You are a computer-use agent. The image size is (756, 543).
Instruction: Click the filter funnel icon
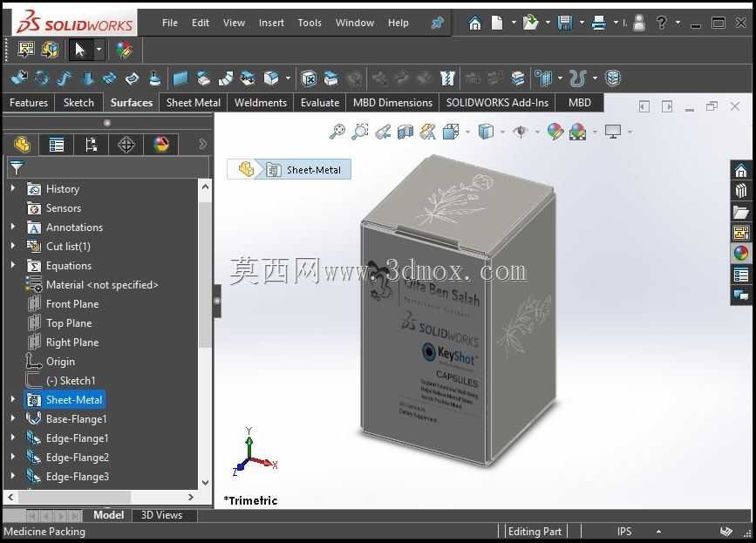[x=17, y=167]
